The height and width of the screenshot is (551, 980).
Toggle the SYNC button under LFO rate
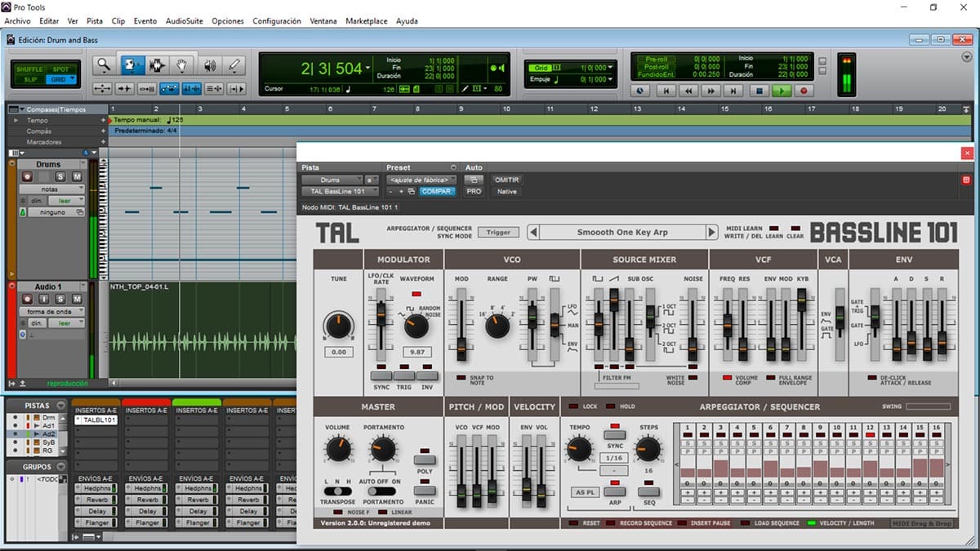(x=381, y=376)
